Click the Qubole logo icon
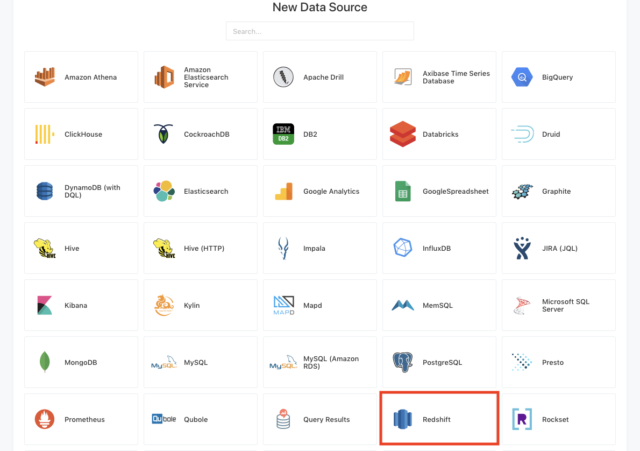The height and width of the screenshot is (451, 640). click(x=164, y=419)
